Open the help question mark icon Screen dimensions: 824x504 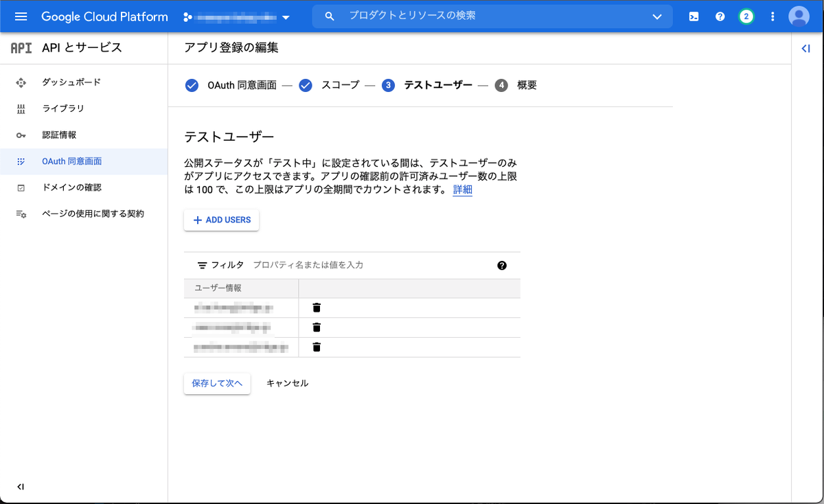[x=720, y=16]
